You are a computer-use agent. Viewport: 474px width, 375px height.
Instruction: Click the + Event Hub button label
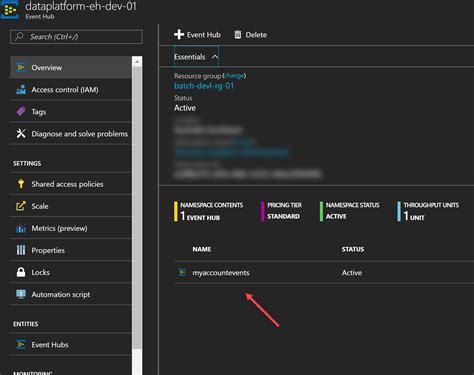204,35
